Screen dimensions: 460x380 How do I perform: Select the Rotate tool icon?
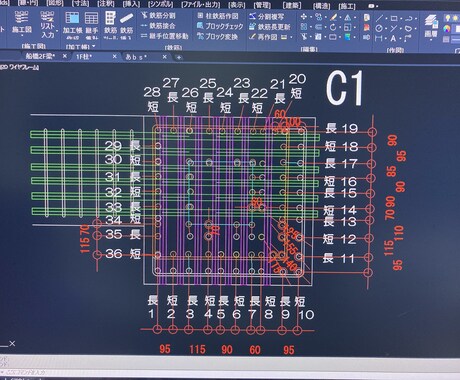coord(333,27)
